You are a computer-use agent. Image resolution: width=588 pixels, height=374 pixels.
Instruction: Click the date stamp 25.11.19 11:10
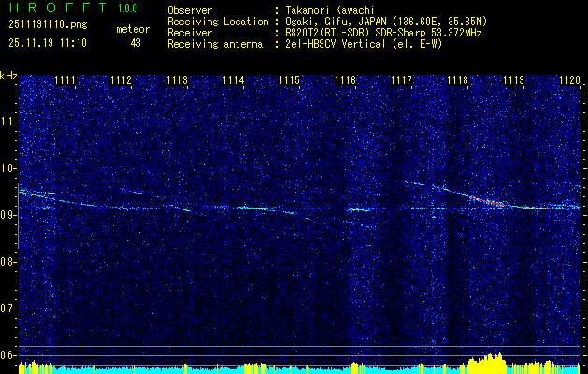[x=48, y=43]
